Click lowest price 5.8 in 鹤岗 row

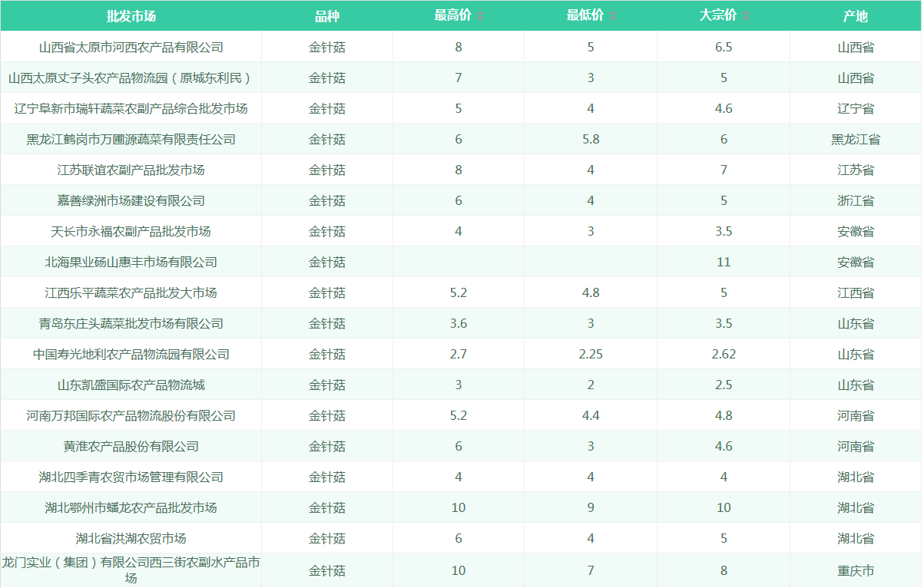(x=591, y=139)
